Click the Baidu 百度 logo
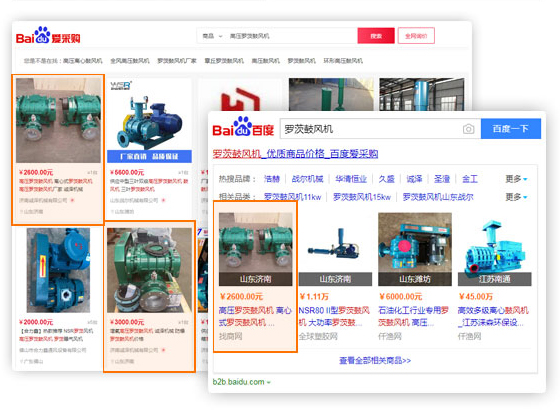The width and height of the screenshot is (560, 414). click(243, 127)
